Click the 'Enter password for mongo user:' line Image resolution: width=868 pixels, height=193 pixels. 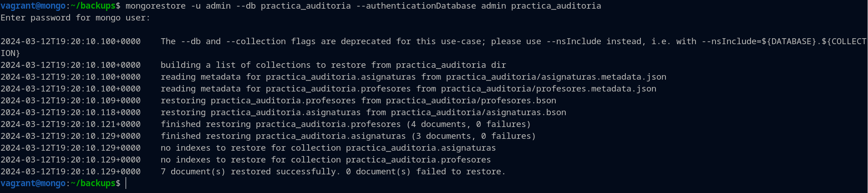click(75, 18)
